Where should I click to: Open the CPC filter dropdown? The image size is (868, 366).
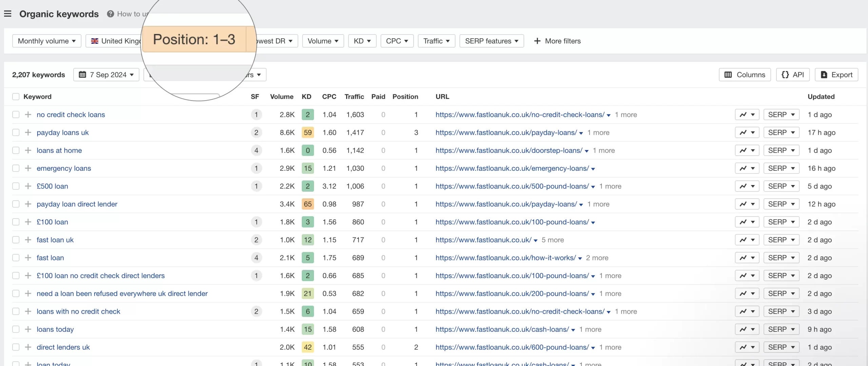pyautogui.click(x=397, y=41)
